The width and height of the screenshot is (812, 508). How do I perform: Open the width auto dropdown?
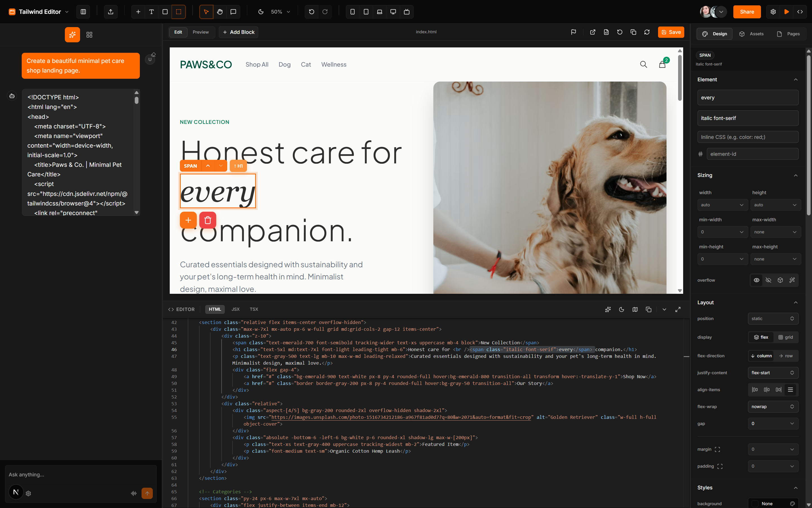click(722, 205)
